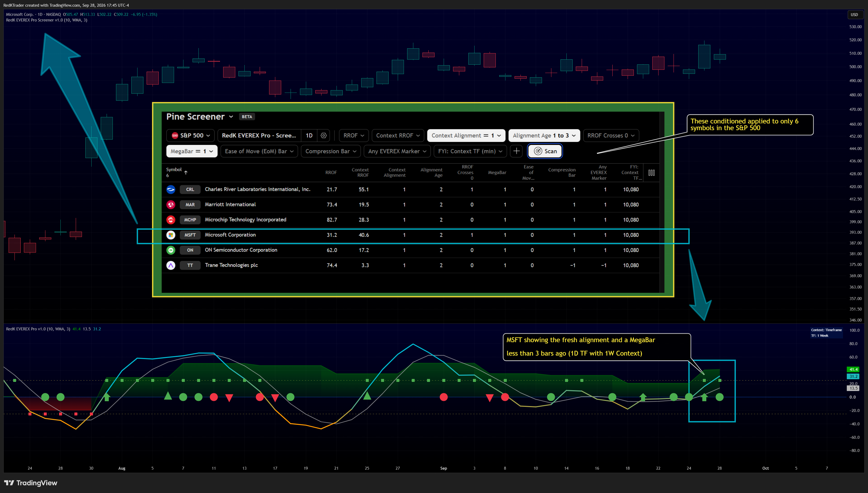Click the RedK EVEREX Pro - Scree... indicator button
The height and width of the screenshot is (493, 868).
point(259,136)
